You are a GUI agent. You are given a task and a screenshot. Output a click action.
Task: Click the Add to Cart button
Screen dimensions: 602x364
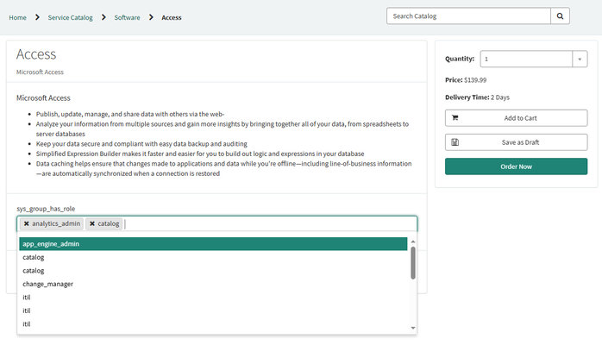[516, 118]
